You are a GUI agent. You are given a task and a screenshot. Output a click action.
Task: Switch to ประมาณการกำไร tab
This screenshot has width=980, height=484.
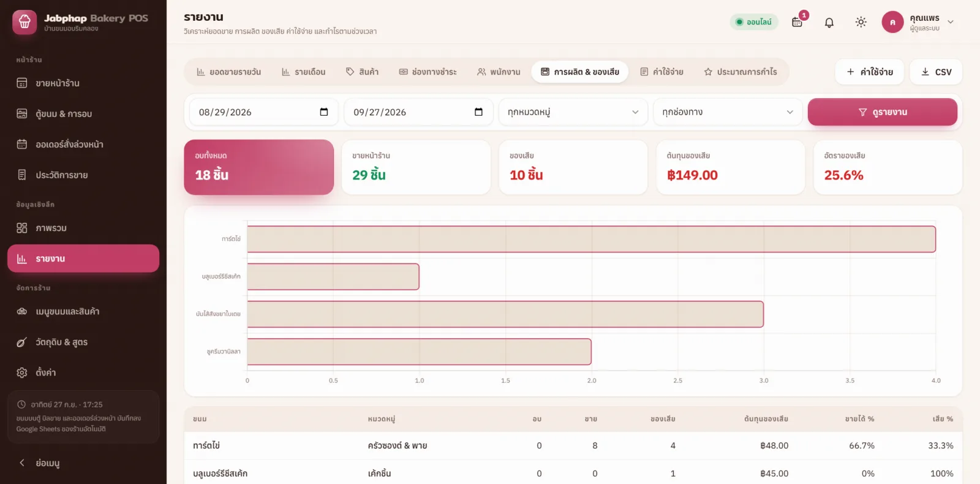[x=741, y=72]
